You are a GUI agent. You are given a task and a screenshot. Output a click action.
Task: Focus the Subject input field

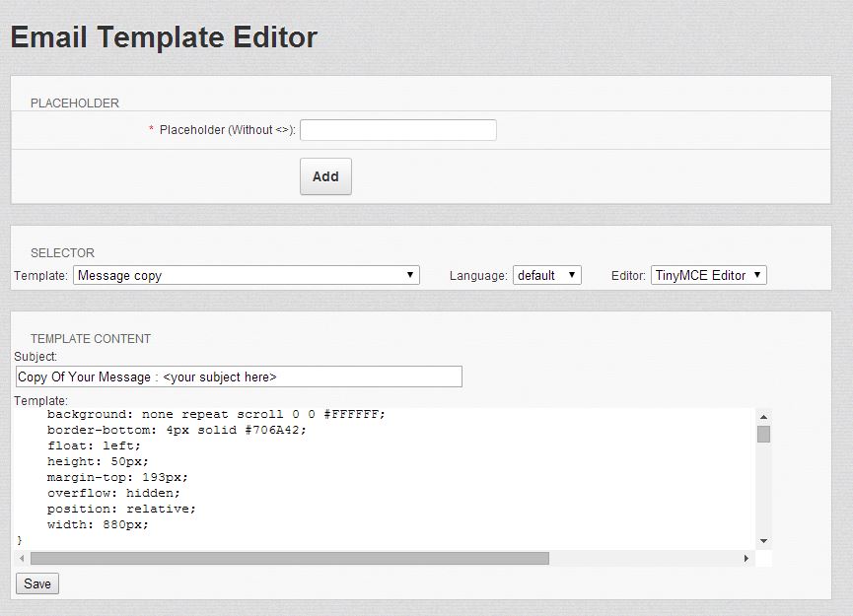tap(239, 376)
